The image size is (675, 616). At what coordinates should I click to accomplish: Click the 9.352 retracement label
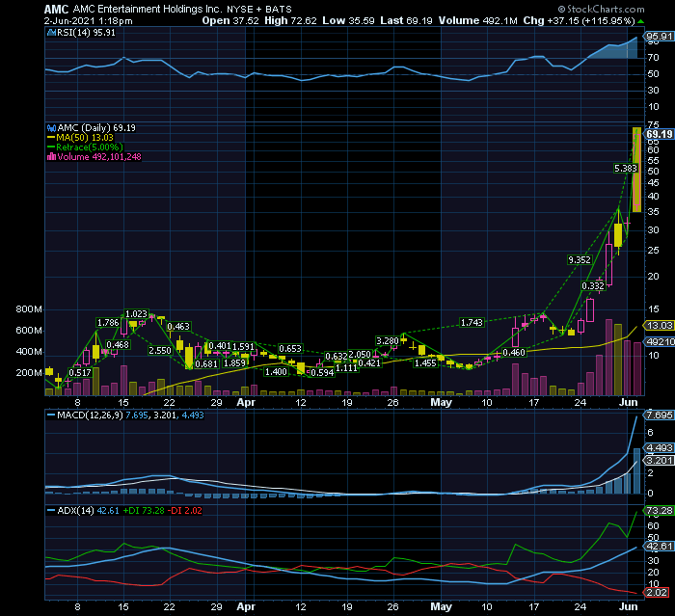580,260
